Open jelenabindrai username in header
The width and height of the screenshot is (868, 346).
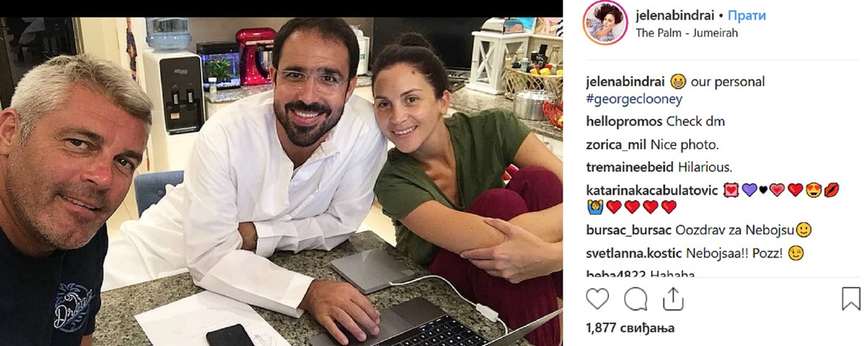pos(676,15)
